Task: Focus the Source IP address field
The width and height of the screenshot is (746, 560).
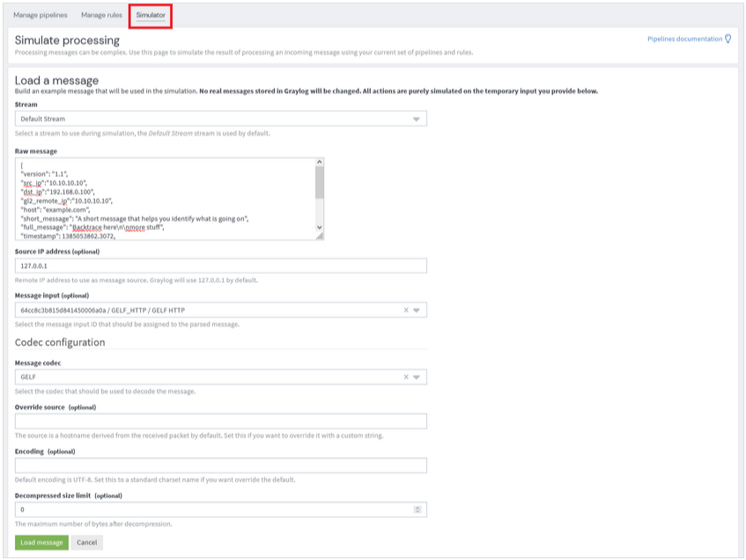Action: pos(220,266)
